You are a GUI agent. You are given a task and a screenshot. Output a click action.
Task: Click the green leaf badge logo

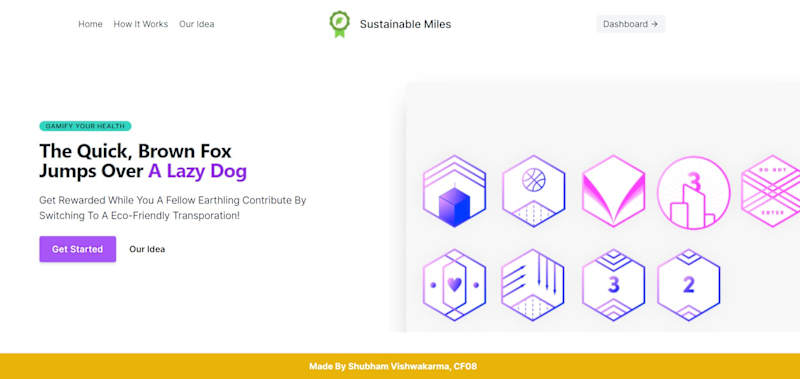coord(339,24)
